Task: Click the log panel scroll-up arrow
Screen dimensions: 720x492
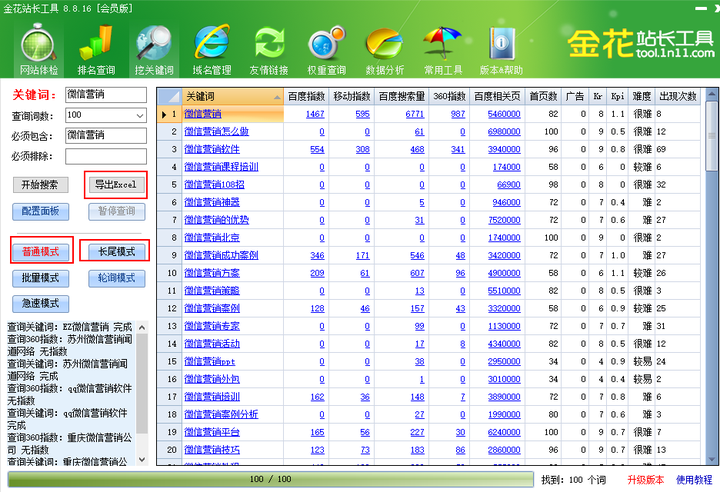Action: click(142, 328)
